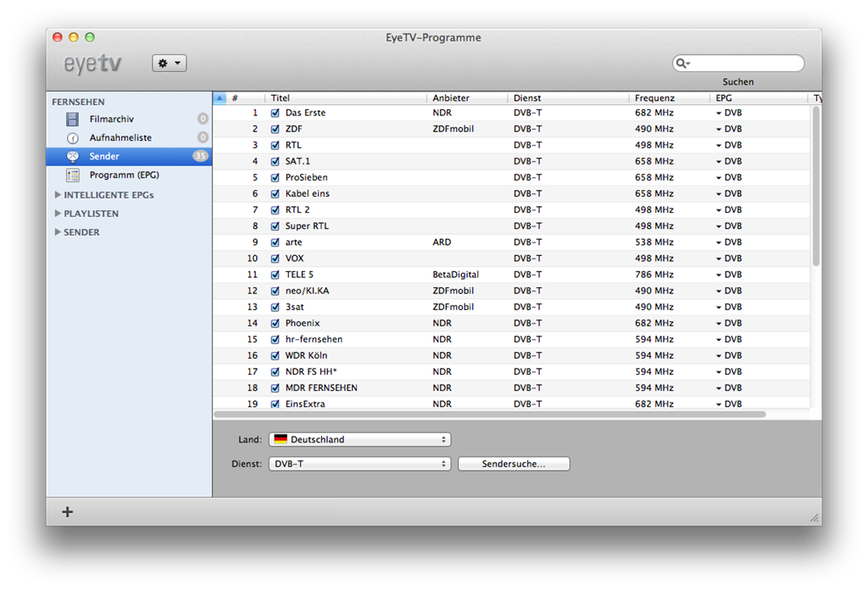Click the eyetv logo
The height and width of the screenshot is (590, 868).
pyautogui.click(x=92, y=64)
